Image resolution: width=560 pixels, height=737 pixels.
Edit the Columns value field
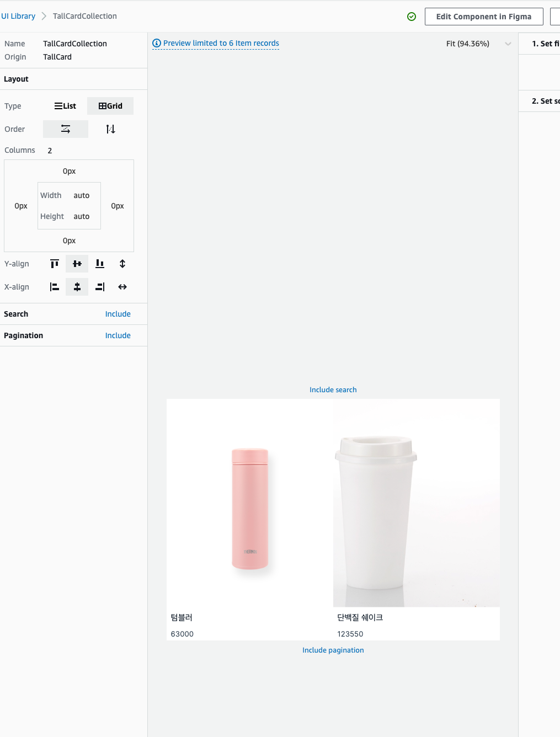point(50,151)
